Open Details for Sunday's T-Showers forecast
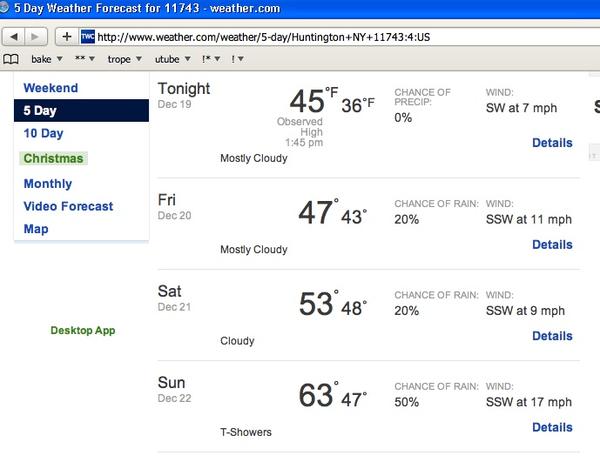 552,427
